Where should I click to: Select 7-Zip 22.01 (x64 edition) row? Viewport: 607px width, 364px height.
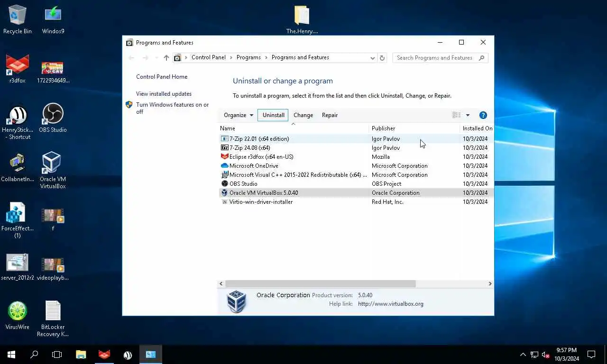pos(356,139)
